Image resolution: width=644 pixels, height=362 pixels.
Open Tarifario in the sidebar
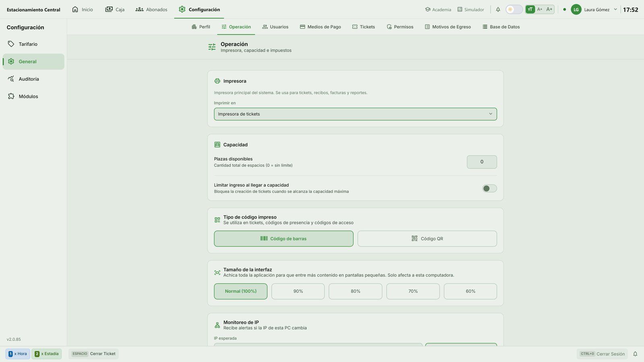coord(33,44)
